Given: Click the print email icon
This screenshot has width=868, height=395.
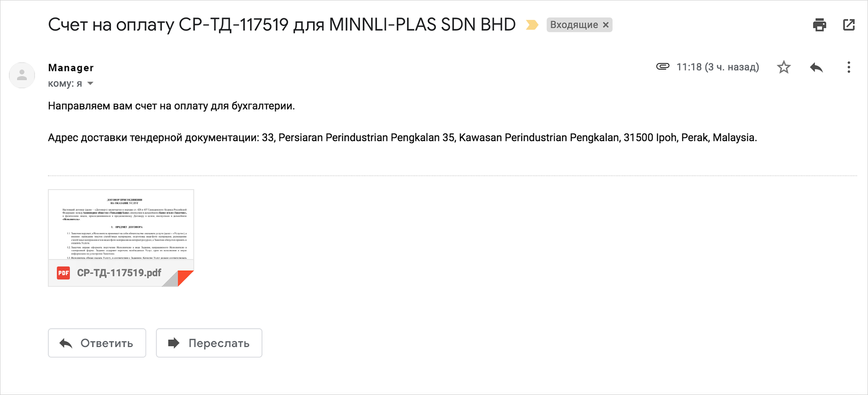Looking at the screenshot, I should coord(819,25).
